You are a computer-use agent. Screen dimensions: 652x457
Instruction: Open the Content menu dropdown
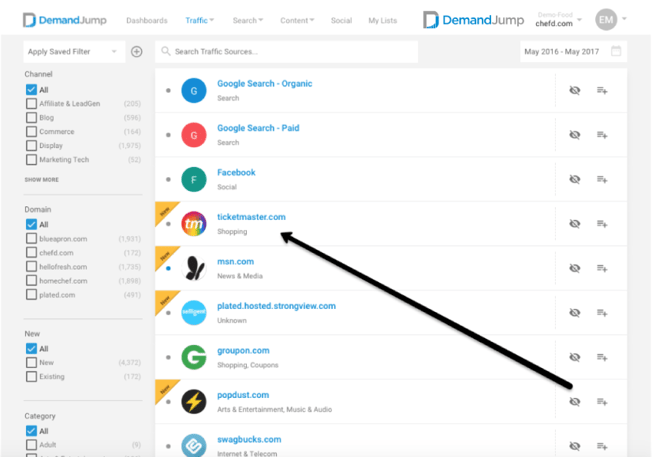tap(297, 20)
